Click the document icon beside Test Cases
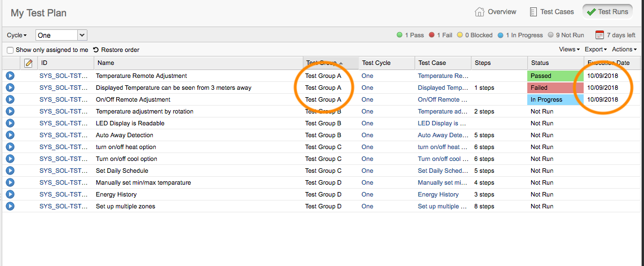The width and height of the screenshot is (644, 266). 533,11
